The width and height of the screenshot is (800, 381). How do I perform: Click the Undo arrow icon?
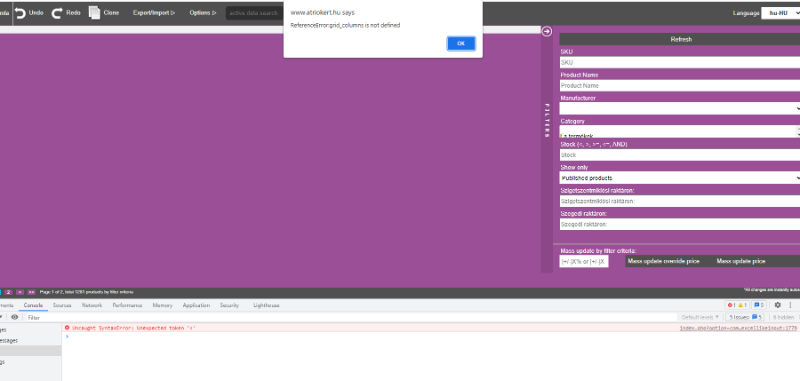20,13
